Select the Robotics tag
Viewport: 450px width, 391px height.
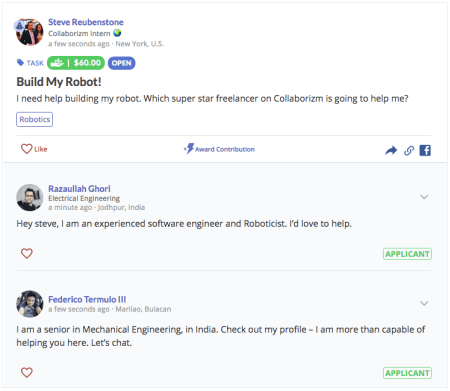tap(35, 119)
